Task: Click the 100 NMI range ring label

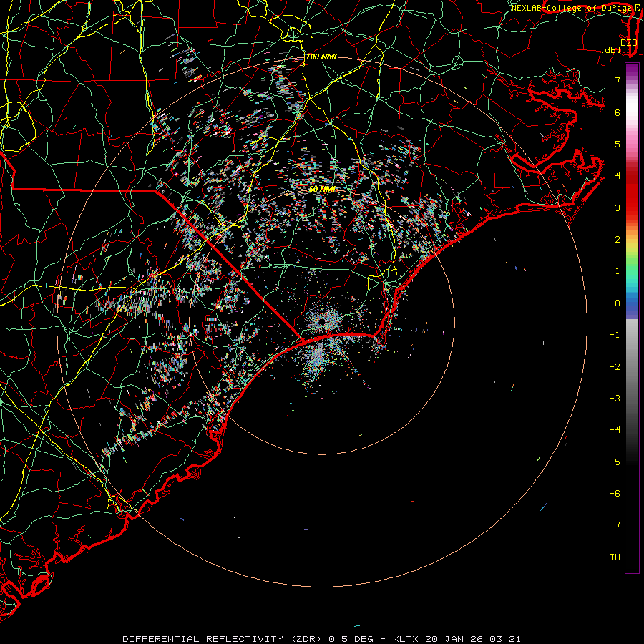Action: (321, 57)
